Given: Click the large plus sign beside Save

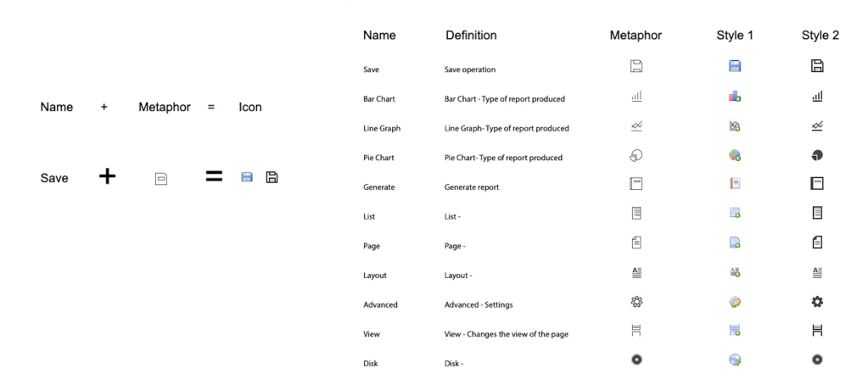Looking at the screenshot, I should click(108, 176).
